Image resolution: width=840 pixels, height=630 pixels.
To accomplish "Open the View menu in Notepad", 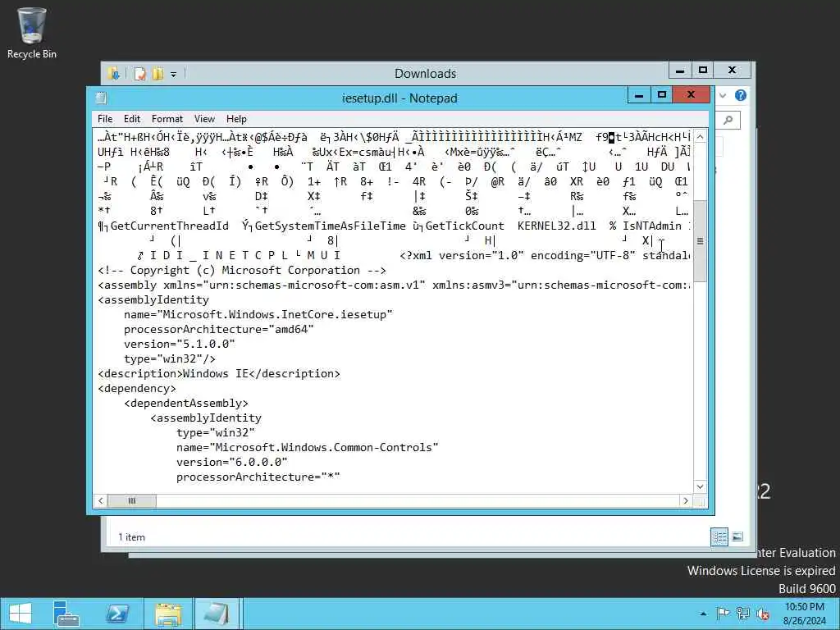I will coord(204,119).
